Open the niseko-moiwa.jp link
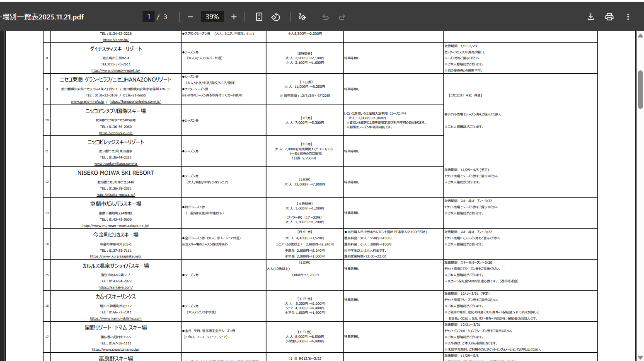644x361 pixels. click(x=116, y=195)
